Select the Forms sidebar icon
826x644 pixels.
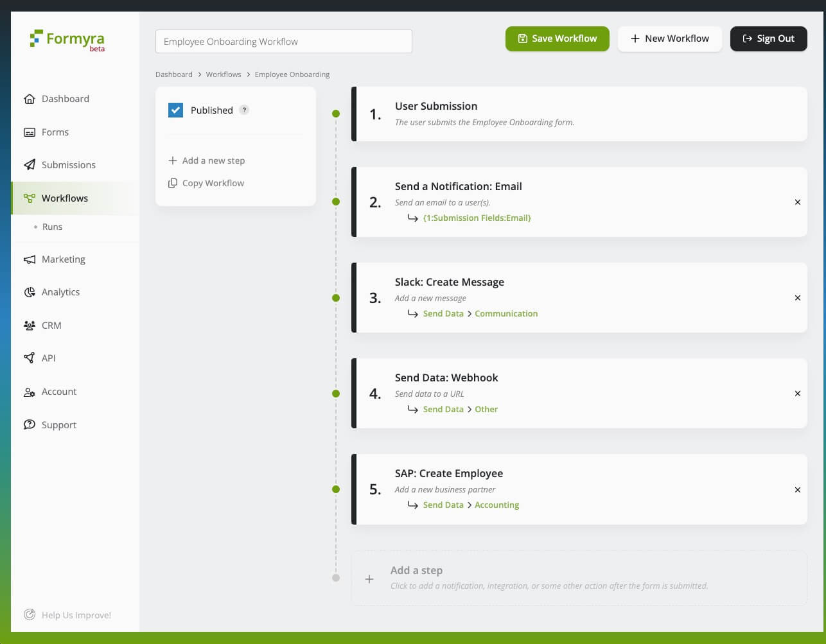pyautogui.click(x=30, y=132)
